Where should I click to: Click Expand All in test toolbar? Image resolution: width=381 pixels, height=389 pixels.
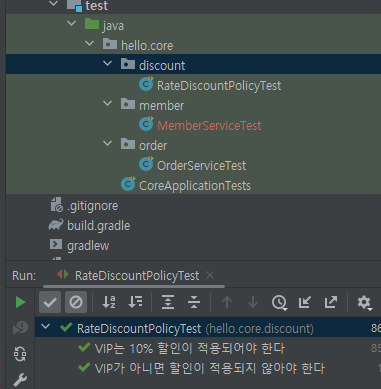tap(168, 302)
